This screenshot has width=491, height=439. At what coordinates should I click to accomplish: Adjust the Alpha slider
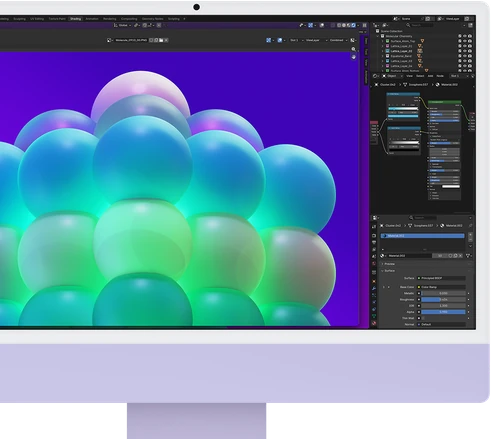click(x=443, y=312)
